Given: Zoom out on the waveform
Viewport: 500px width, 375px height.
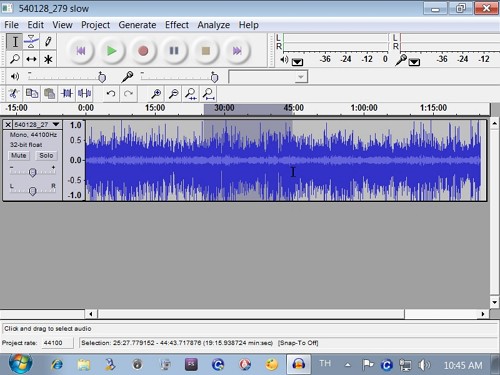Looking at the screenshot, I should 174,94.
